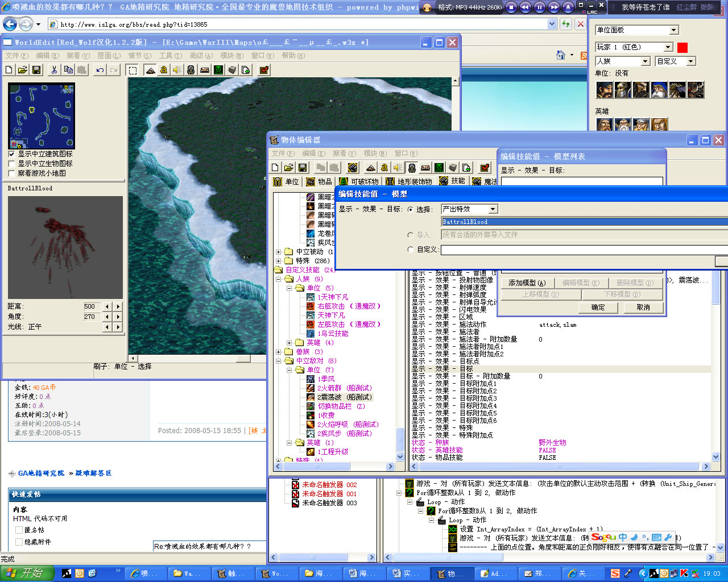Select BattrollBlood entry in model list

coord(585,222)
